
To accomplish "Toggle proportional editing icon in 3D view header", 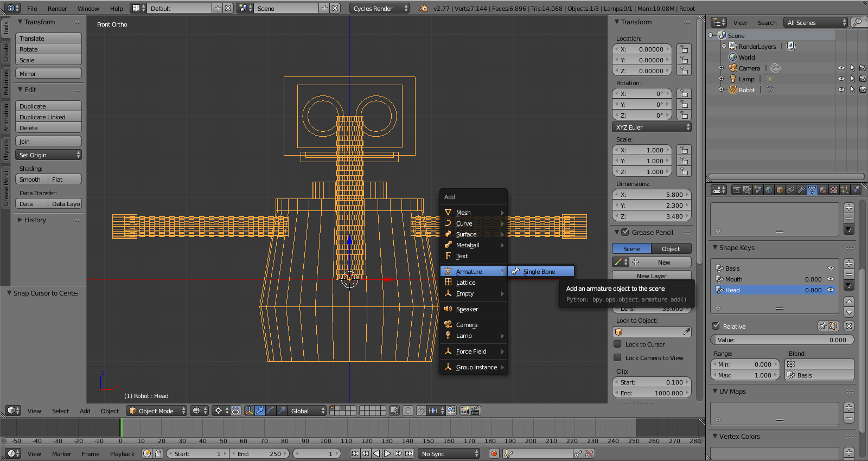I will tap(408, 411).
